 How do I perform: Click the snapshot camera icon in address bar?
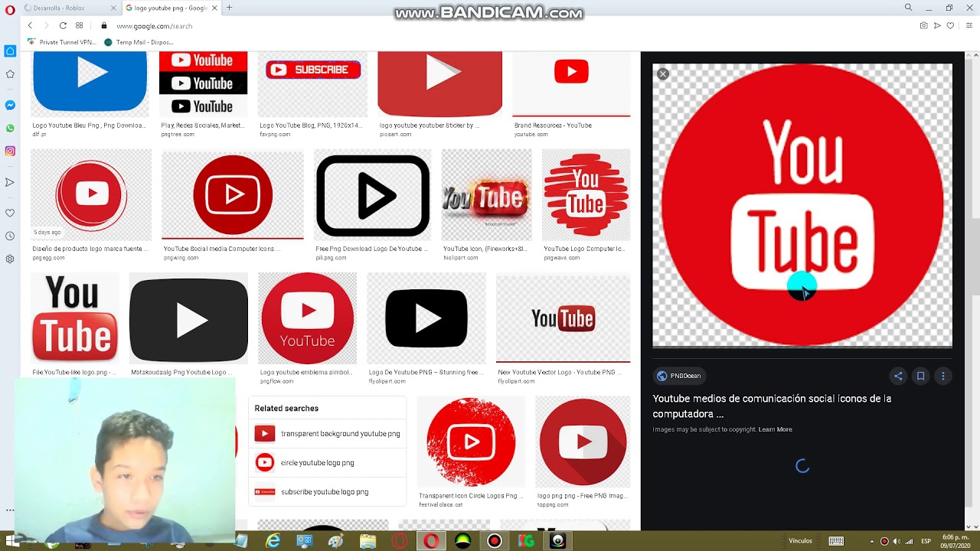pos(923,25)
